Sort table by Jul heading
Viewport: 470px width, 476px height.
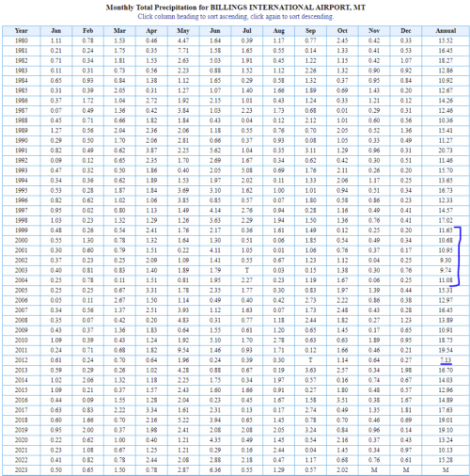click(x=247, y=31)
